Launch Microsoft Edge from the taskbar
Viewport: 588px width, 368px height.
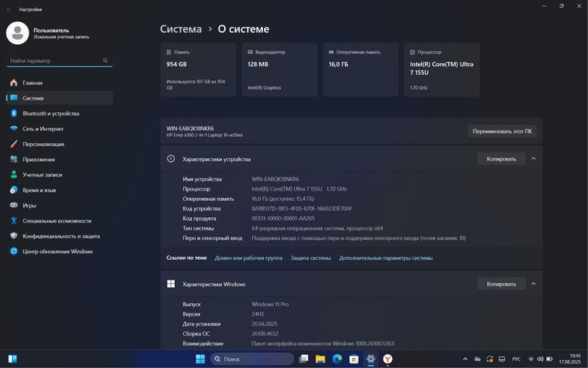337,359
